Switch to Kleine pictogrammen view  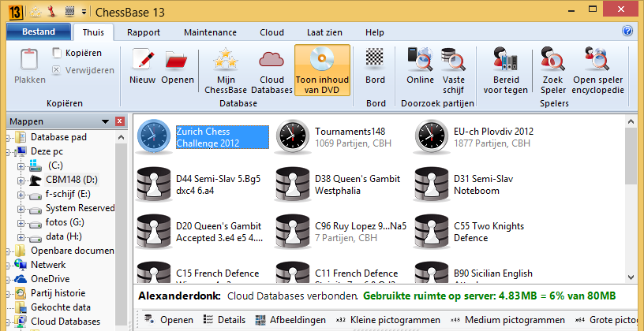(388, 320)
